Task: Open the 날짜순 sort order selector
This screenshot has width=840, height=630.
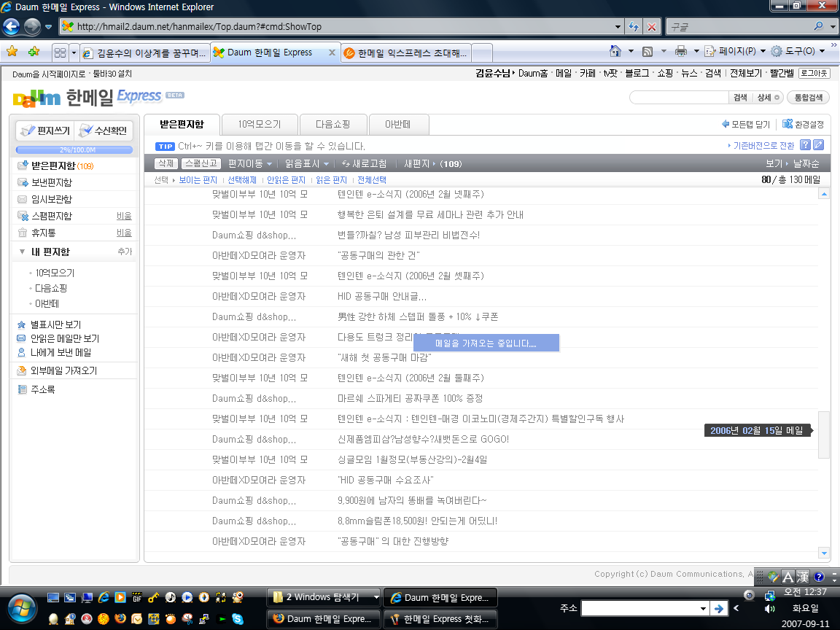Action: tap(806, 163)
